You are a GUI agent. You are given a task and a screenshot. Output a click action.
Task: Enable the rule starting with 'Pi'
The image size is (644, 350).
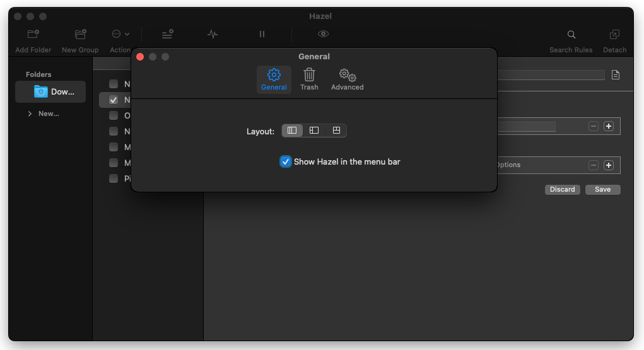point(114,178)
